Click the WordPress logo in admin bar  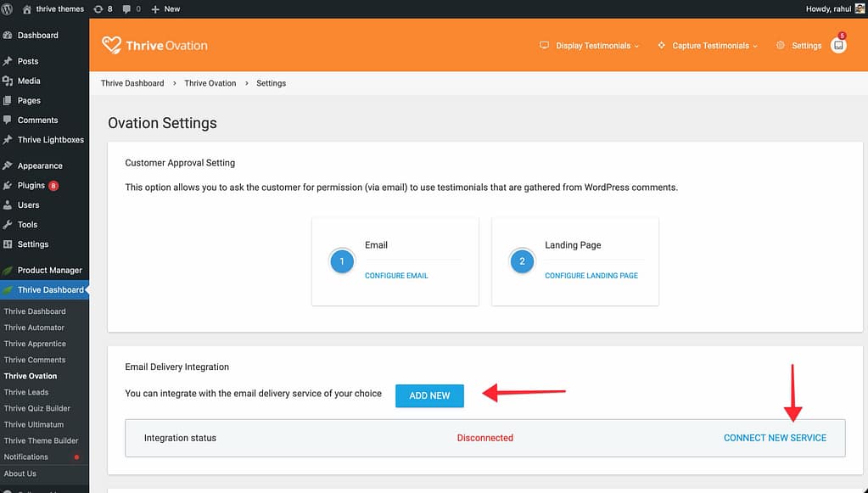click(8, 8)
